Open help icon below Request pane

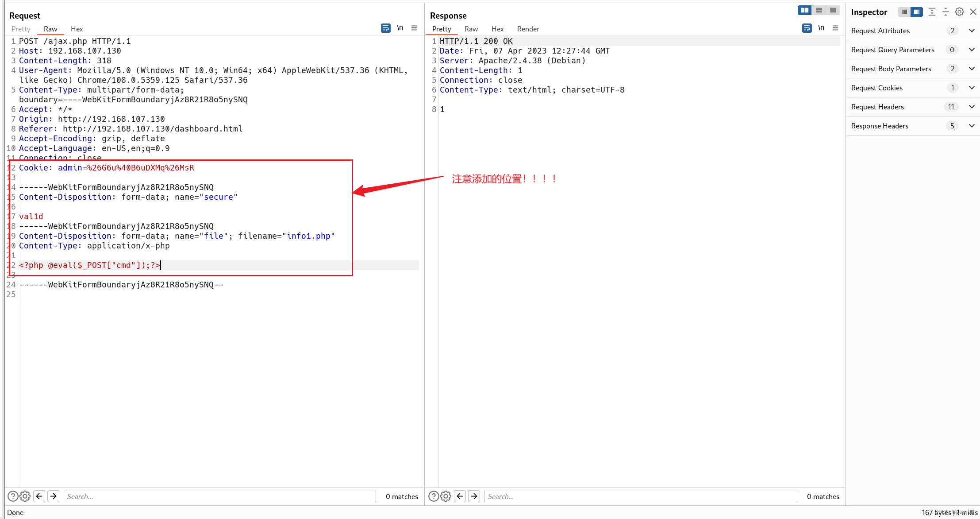pos(13,496)
